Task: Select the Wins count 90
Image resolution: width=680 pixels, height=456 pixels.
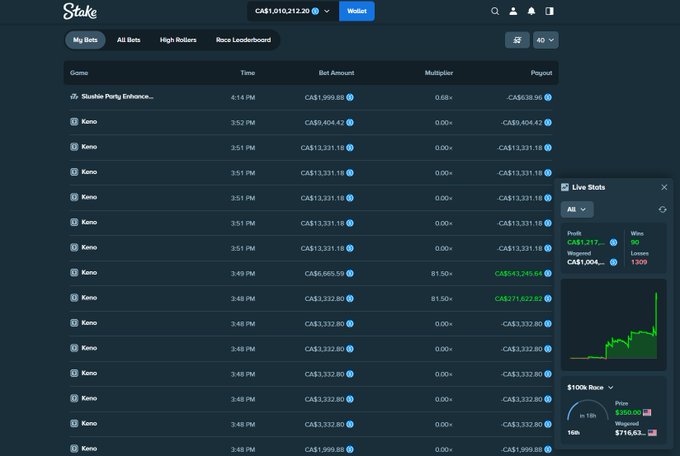Action: (x=635, y=242)
